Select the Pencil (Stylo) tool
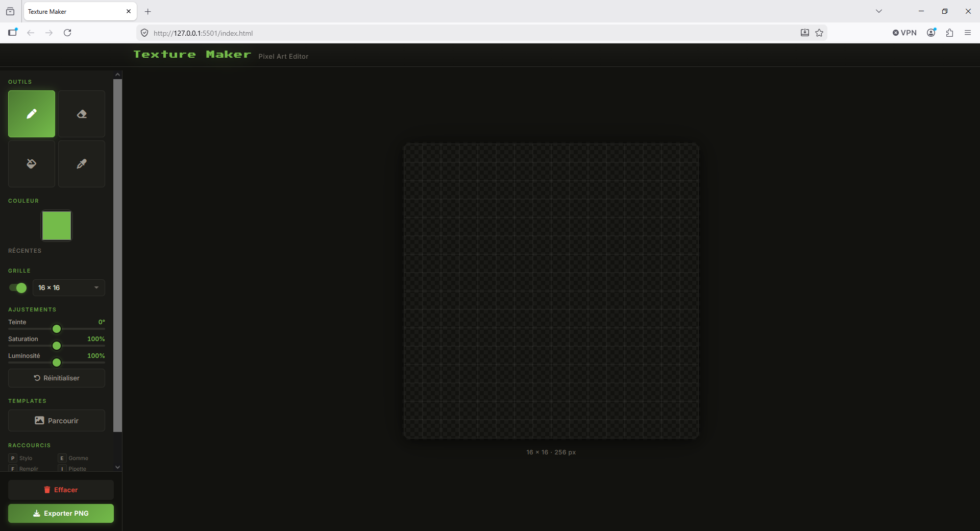The height and width of the screenshot is (531, 980). pos(32,114)
